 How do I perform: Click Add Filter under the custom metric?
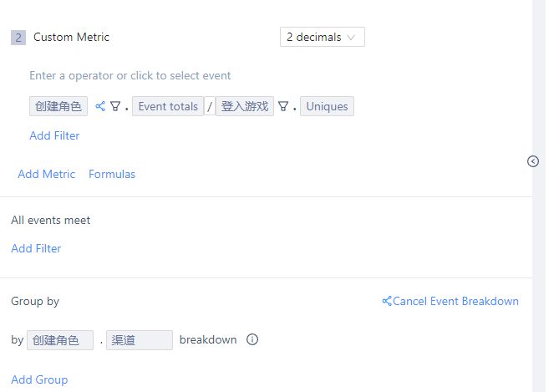[54, 135]
